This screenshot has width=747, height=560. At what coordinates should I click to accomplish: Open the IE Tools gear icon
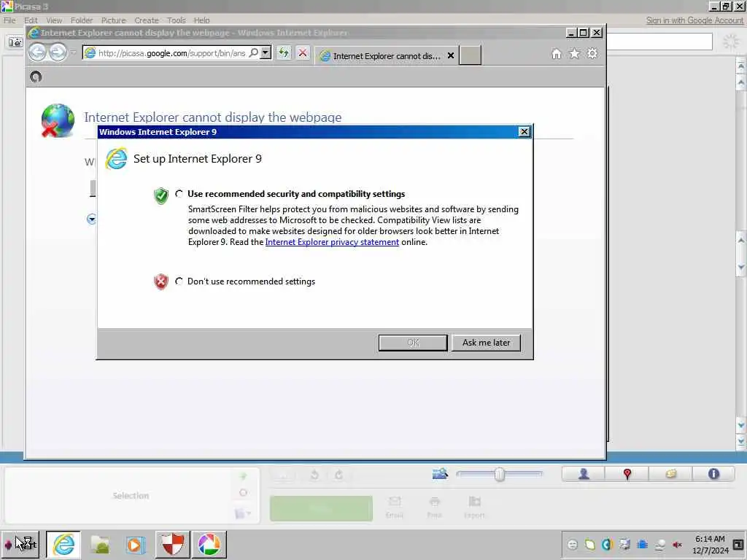592,54
